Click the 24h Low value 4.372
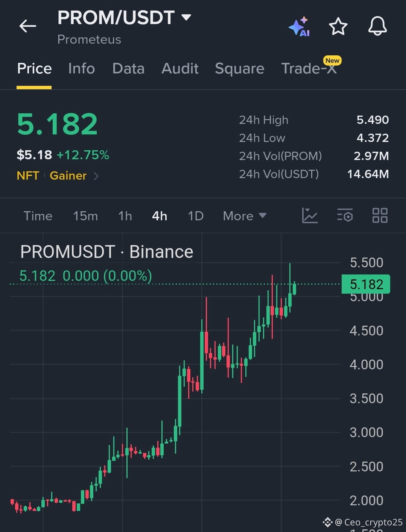This screenshot has width=406, height=532. click(373, 138)
